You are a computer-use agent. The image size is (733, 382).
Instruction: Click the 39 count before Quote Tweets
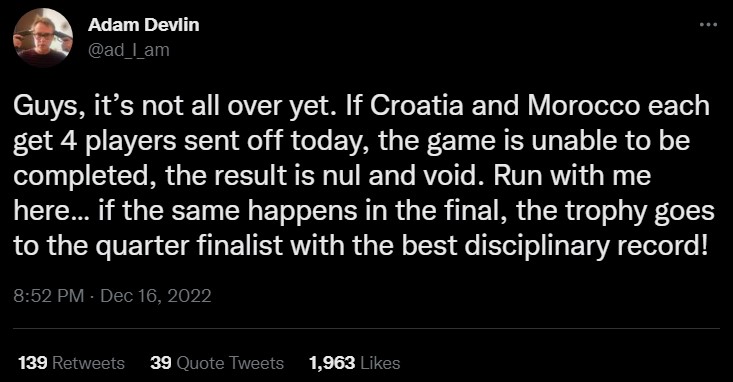161,363
